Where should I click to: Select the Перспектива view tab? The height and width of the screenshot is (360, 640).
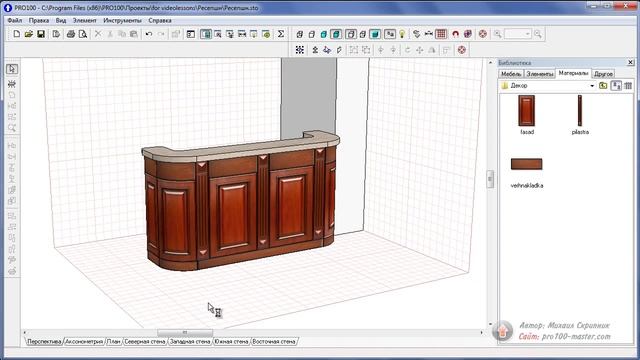44,341
